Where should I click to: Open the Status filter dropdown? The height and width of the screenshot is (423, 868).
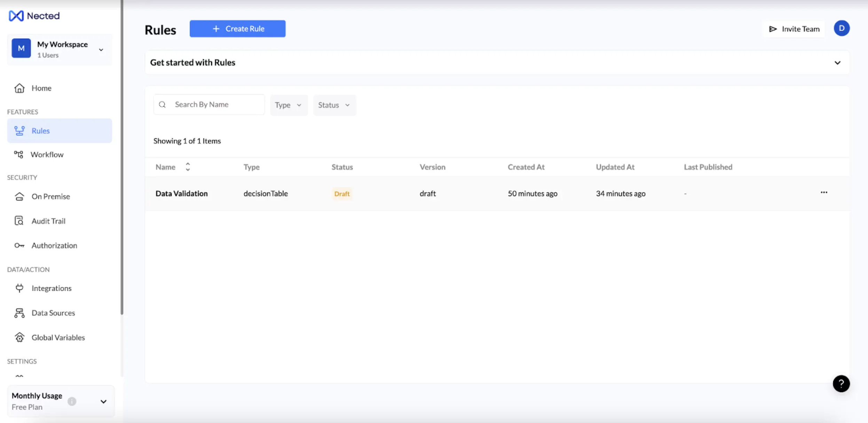(334, 105)
